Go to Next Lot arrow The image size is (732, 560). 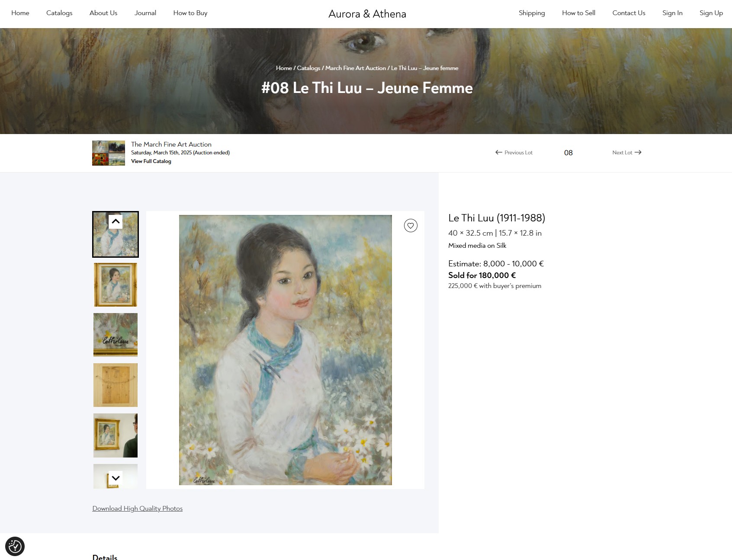626,152
